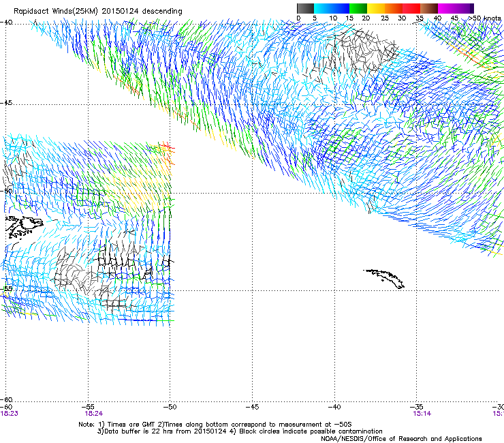Click the yellow 20-25 knots legend swatch
The image size is (504, 443).
(376, 8)
